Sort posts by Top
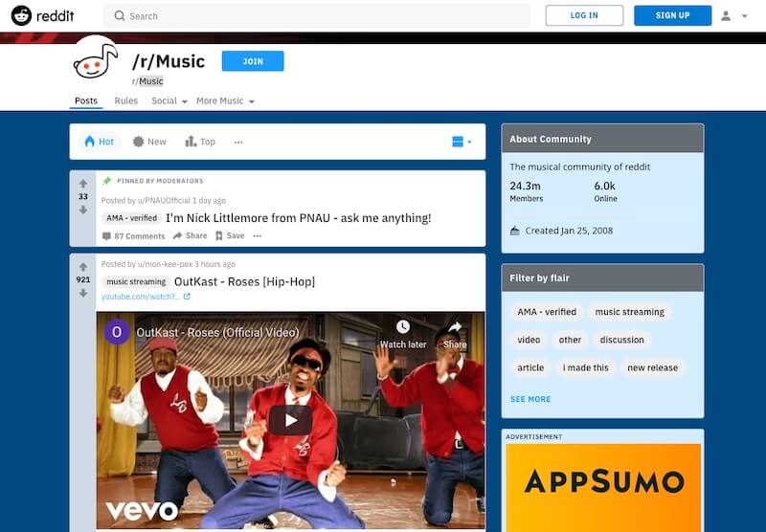Image resolution: width=766 pixels, height=532 pixels. click(200, 142)
